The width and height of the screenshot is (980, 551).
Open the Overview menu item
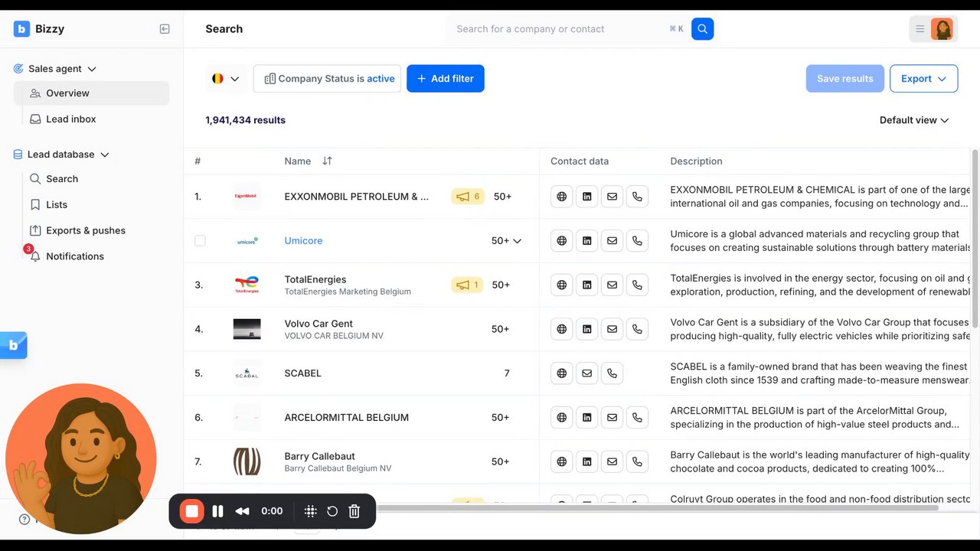click(x=92, y=93)
